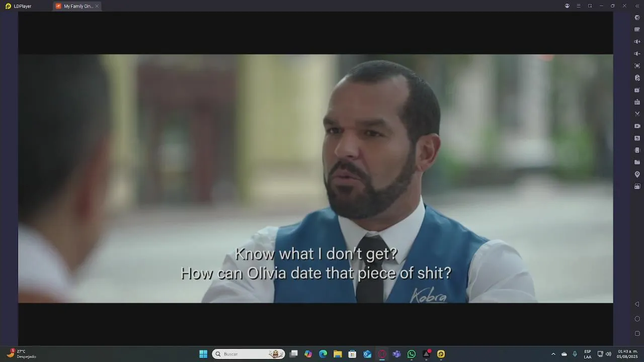The image size is (644, 362).
Task: Open Microsoft Teams from taskbar
Action: pos(396,354)
